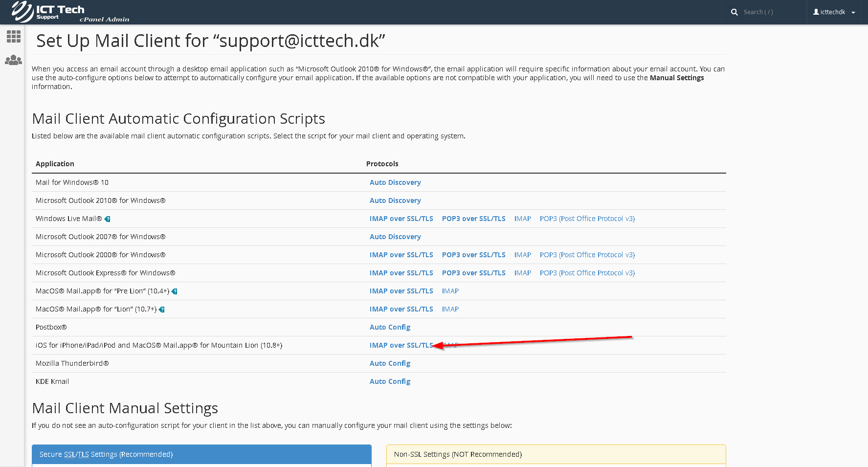Open Auto Config for KDE Kmail

click(390, 381)
